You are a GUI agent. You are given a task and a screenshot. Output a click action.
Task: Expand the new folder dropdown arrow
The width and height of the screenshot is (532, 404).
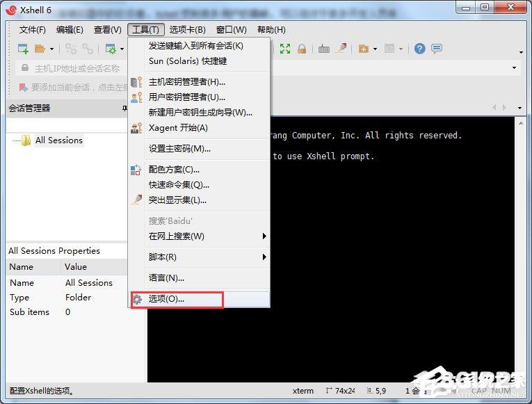point(375,49)
